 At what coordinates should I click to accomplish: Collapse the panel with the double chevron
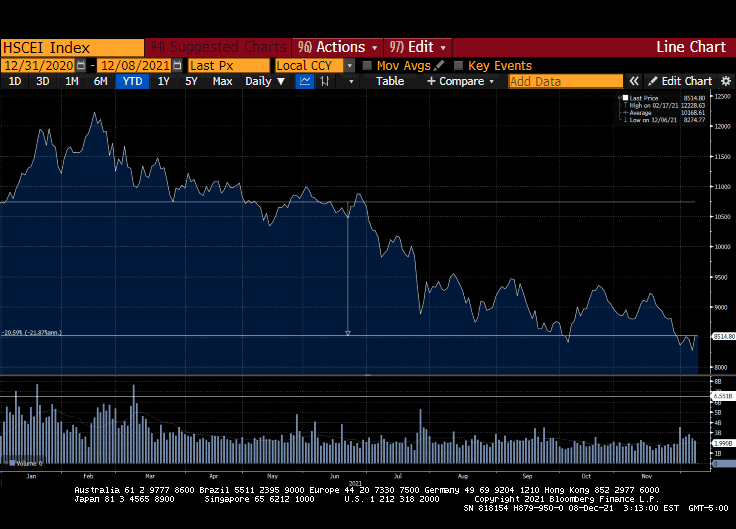(x=634, y=81)
